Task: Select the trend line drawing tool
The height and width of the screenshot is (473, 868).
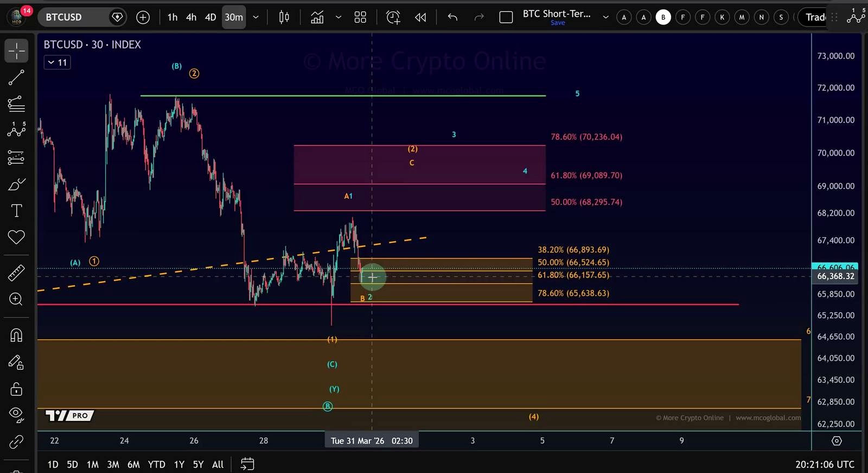Action: point(16,77)
